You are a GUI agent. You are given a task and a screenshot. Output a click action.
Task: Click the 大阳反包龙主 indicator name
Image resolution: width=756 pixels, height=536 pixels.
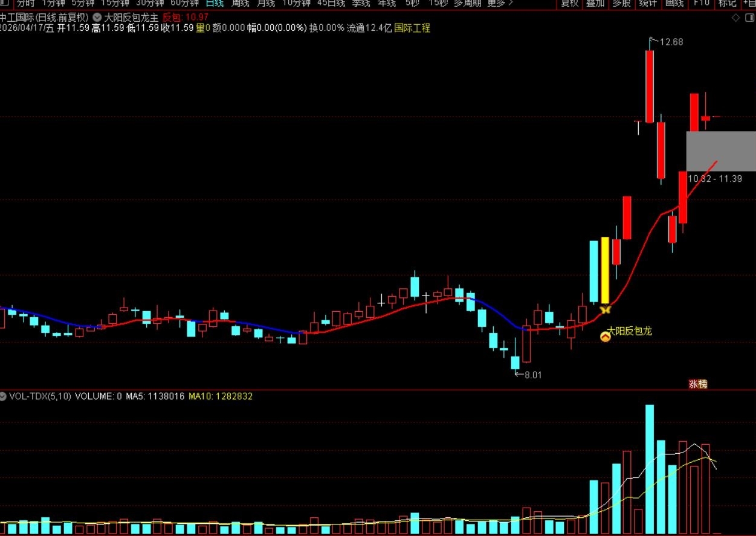(x=131, y=18)
